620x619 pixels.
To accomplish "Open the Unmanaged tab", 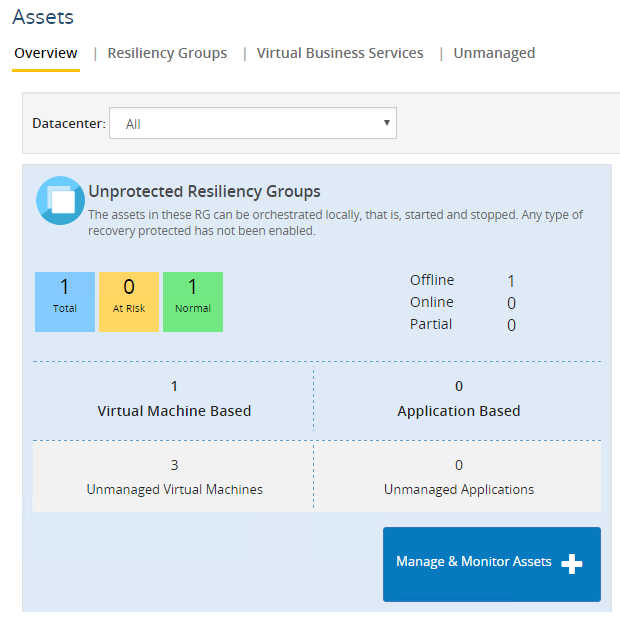I will [494, 54].
